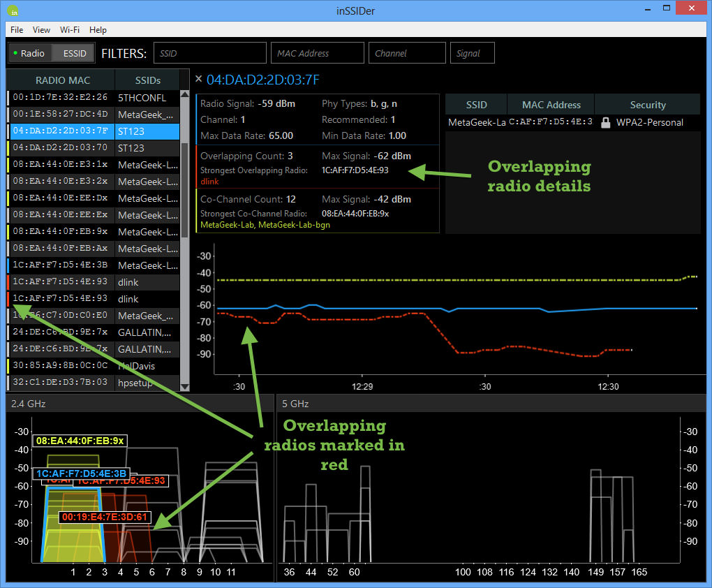
Task: Maximize the inSSIDer window
Action: click(667, 8)
